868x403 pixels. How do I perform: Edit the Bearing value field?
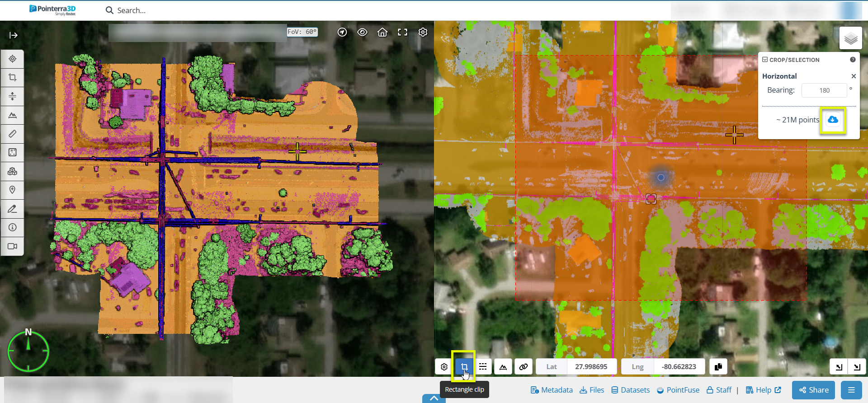point(824,90)
